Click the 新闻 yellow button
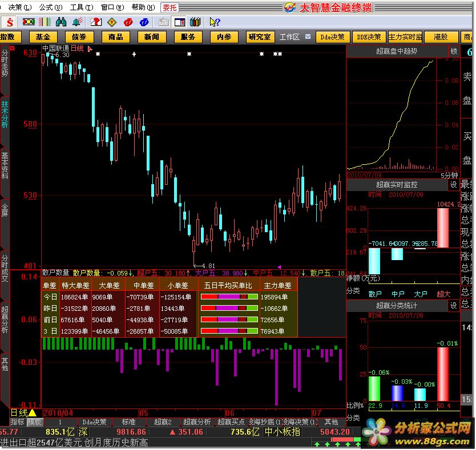Viewport: 476px width, 450px height. [x=152, y=37]
